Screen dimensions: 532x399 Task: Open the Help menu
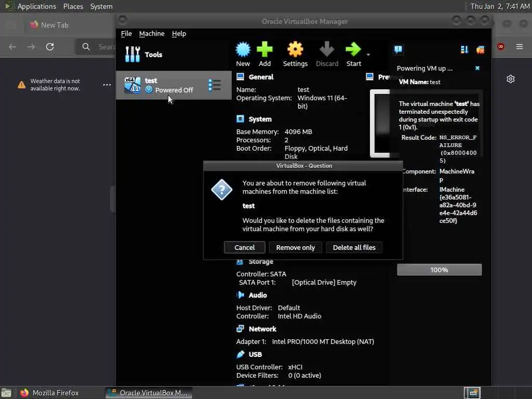[x=179, y=34]
